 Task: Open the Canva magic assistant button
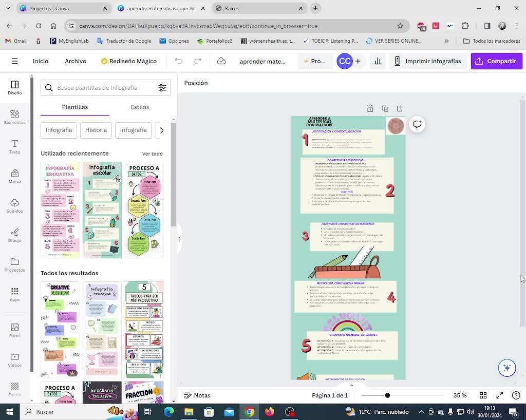[507, 368]
